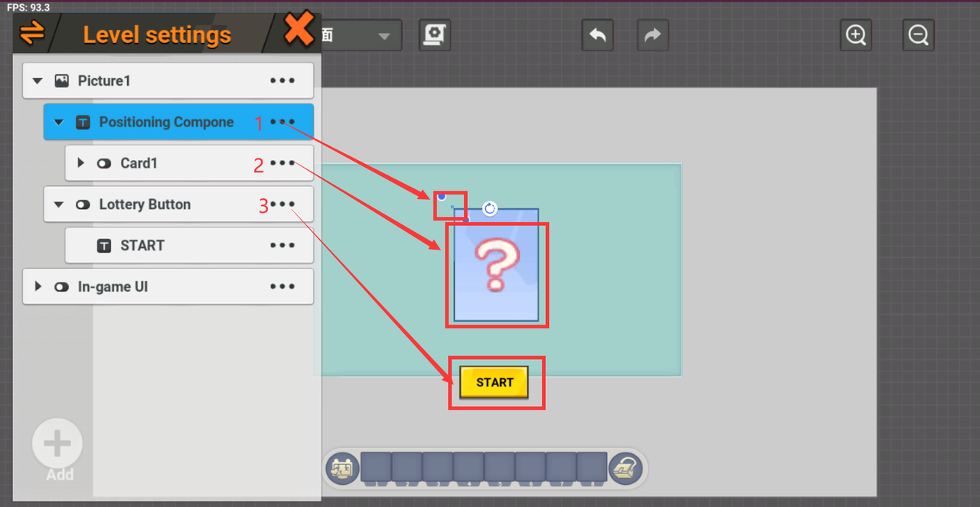Open the more options for Card1
980x507 pixels.
(x=283, y=163)
